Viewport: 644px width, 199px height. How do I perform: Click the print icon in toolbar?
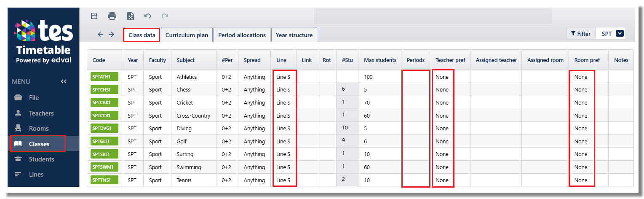click(112, 16)
